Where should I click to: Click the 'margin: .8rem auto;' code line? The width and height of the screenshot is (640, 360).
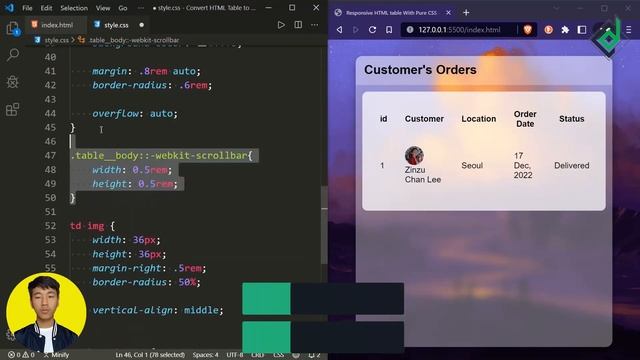146,71
